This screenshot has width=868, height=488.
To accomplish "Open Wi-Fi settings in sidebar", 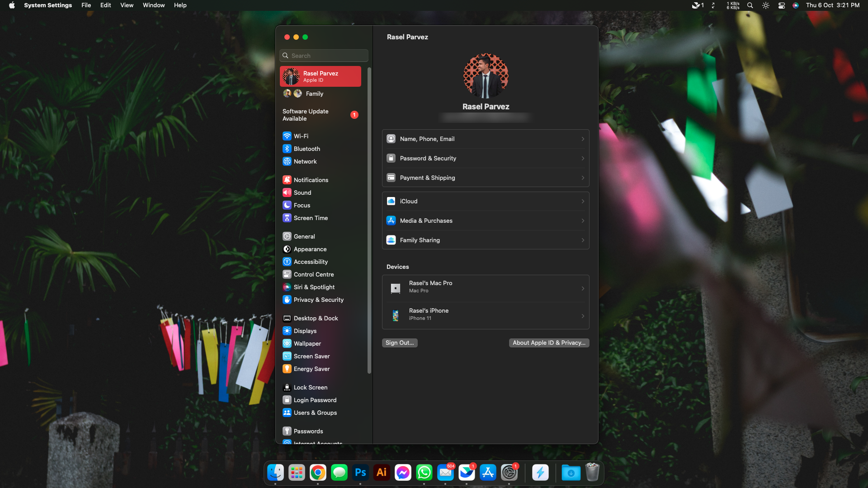I will pyautogui.click(x=320, y=136).
